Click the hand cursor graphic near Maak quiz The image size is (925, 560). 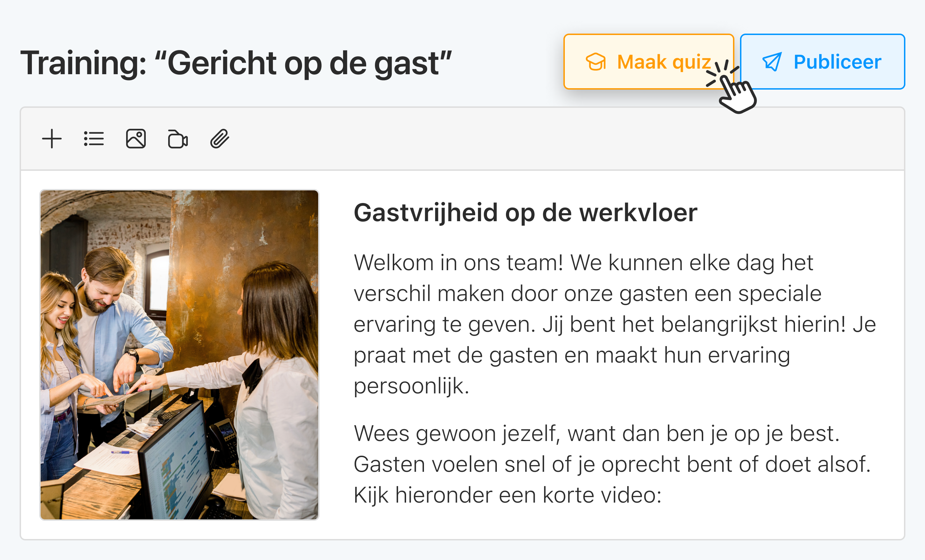[732, 88]
